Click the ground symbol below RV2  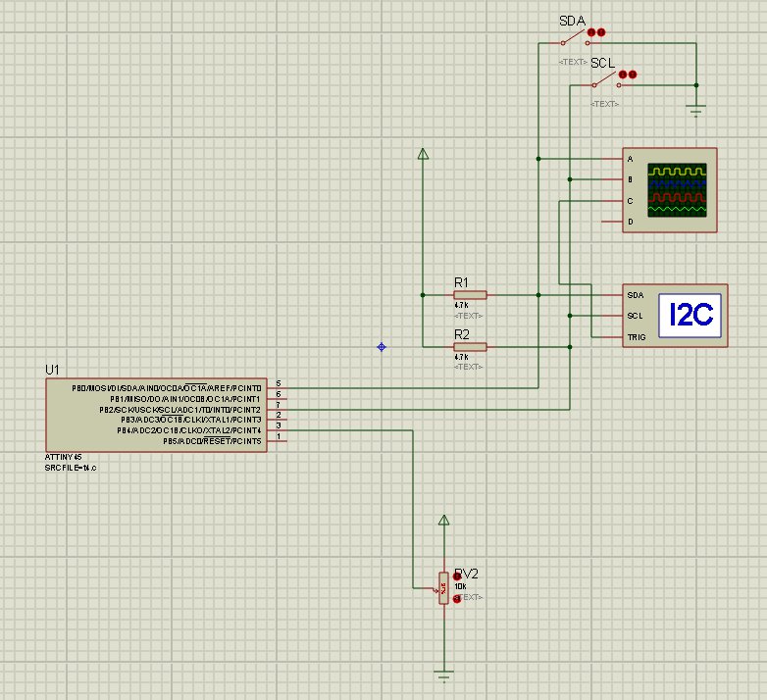tap(443, 675)
